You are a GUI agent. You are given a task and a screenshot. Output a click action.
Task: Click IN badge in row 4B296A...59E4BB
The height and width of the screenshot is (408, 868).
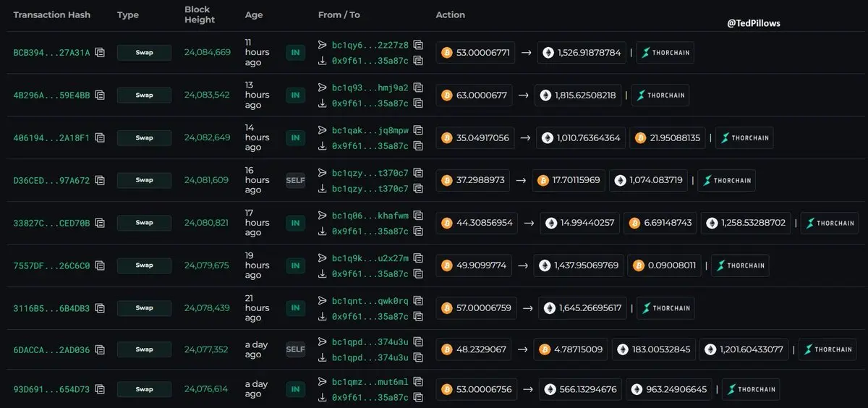coord(295,95)
